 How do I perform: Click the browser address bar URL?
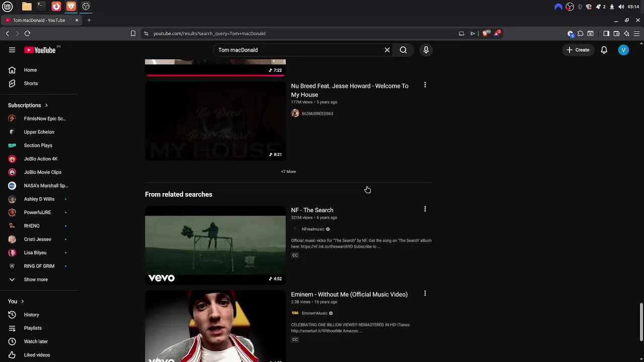pos(209,34)
